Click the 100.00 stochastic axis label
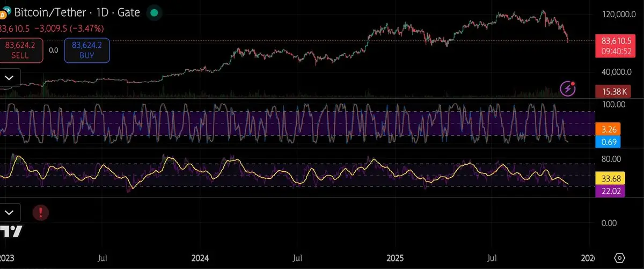644x269 pixels. coord(612,105)
